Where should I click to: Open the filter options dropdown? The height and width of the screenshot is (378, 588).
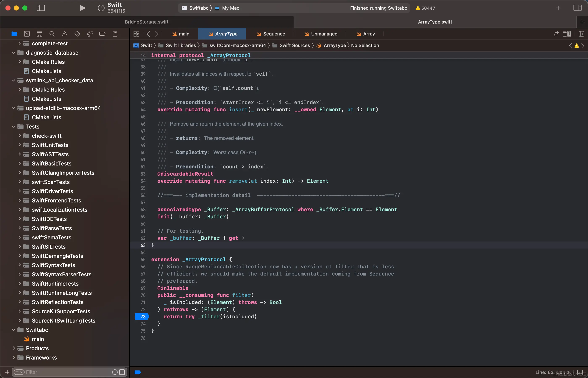(19, 372)
